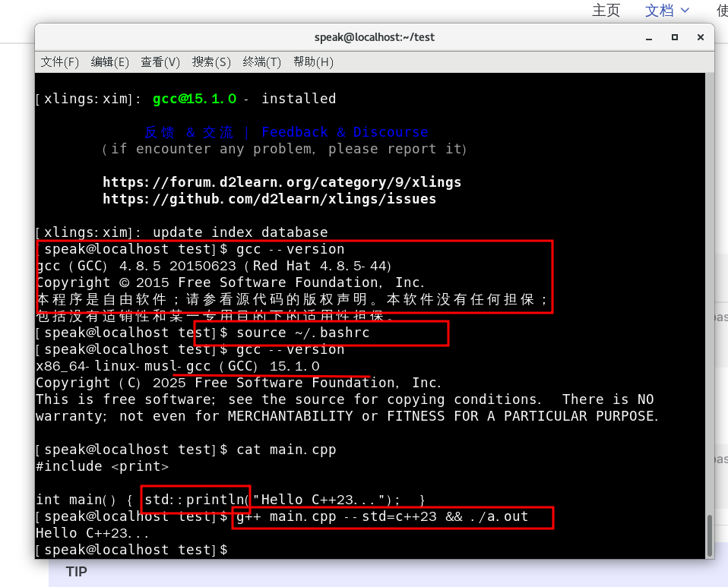The image size is (728, 587).
Task: Click the TIP heading below the terminal
Action: coord(77,572)
